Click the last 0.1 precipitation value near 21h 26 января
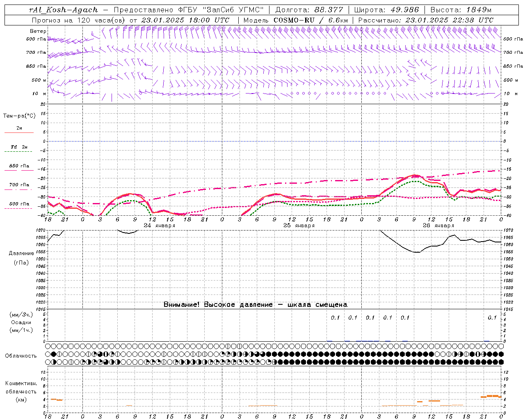Image resolution: width=525 pixels, height=420 pixels. [492, 317]
